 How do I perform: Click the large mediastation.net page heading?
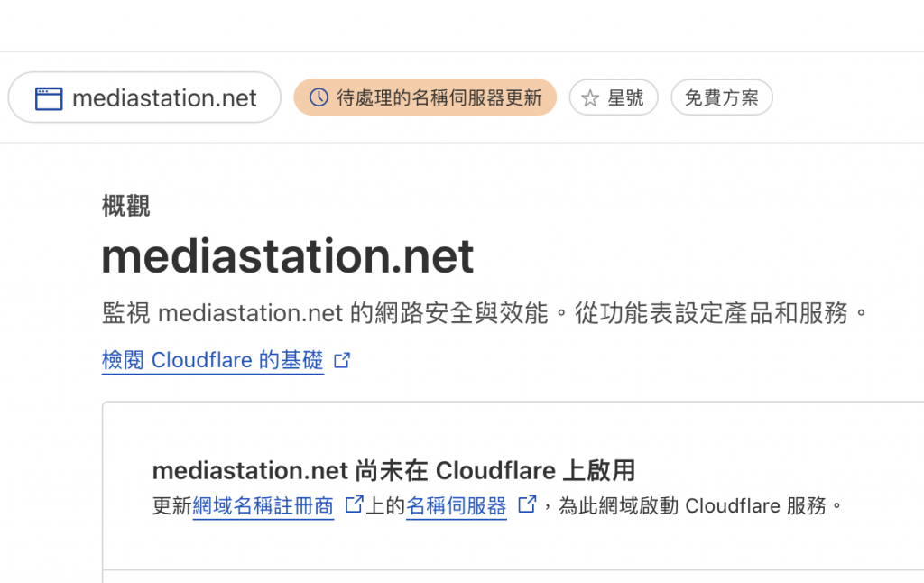point(288,257)
